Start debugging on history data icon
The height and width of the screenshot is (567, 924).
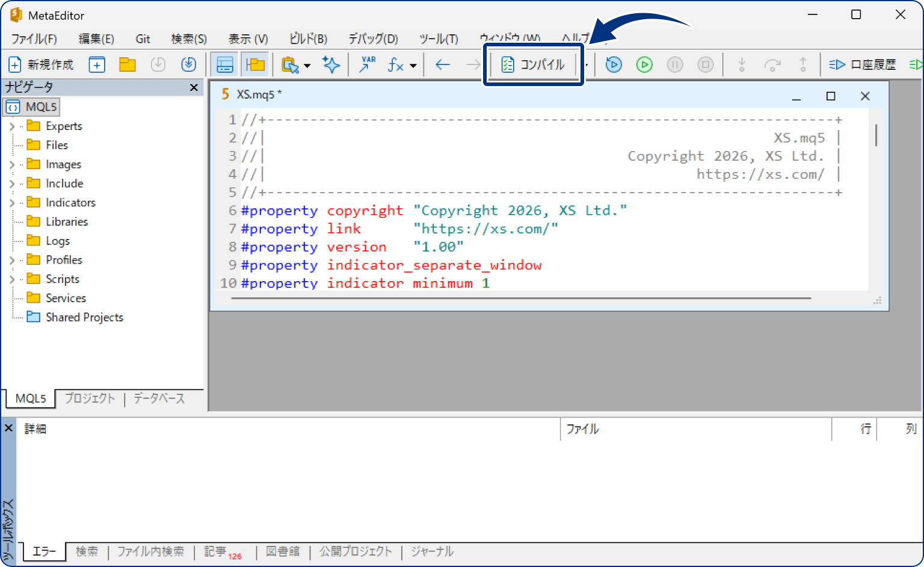[614, 64]
